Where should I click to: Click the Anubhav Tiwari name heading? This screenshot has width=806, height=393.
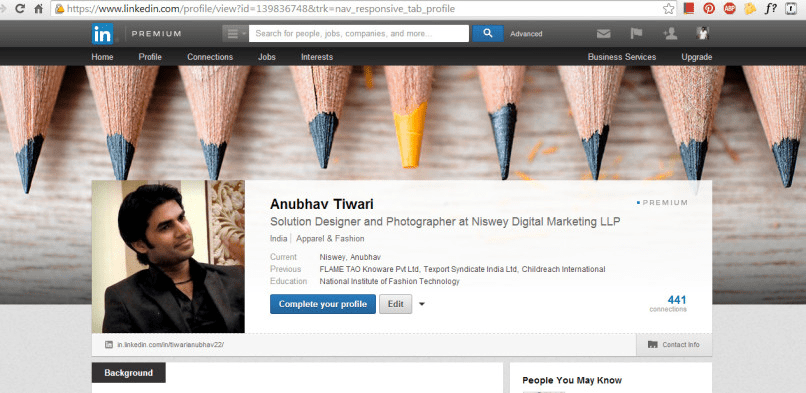tap(322, 204)
